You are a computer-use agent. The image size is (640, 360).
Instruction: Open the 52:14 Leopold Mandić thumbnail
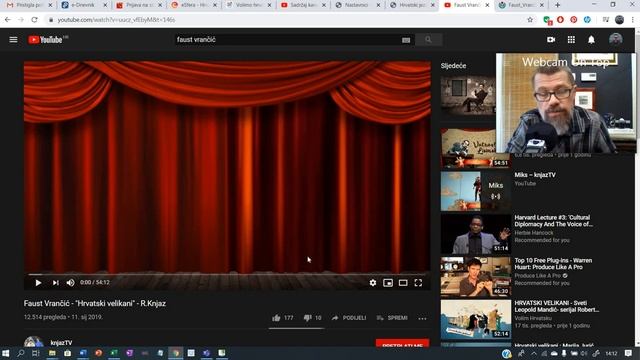(x=476, y=320)
